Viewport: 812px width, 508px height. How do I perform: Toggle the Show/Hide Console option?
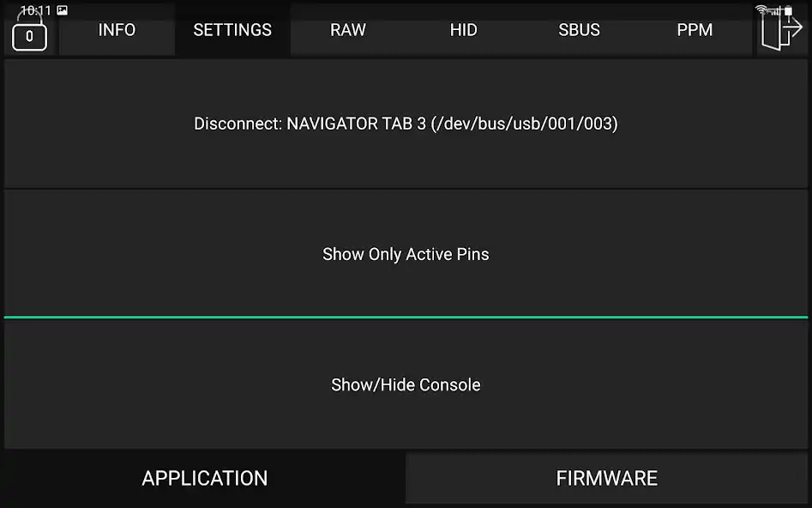(406, 384)
